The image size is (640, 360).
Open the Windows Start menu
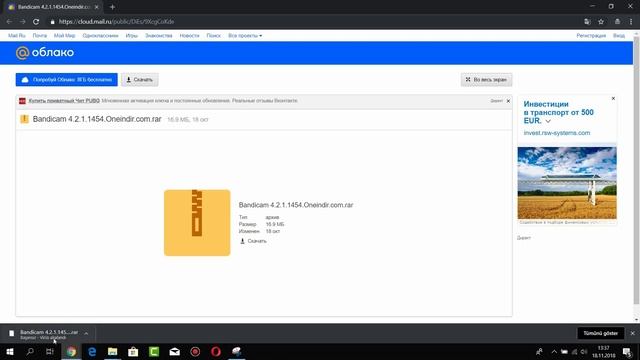[10, 351]
